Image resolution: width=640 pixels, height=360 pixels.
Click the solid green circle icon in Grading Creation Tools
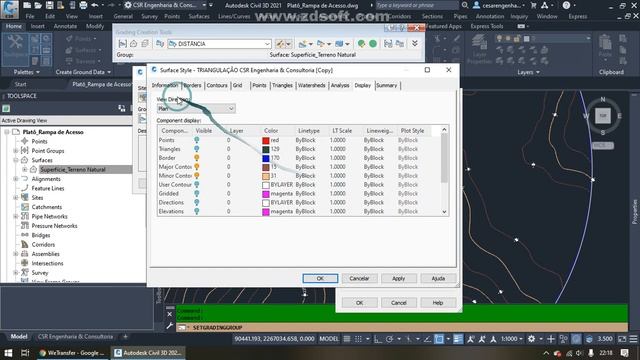pos(373,44)
